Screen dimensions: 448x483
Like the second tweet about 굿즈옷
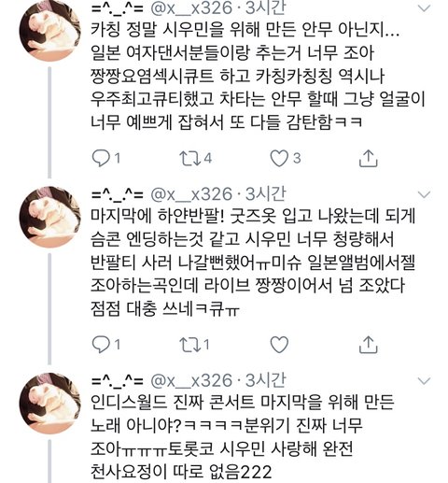click(x=279, y=345)
